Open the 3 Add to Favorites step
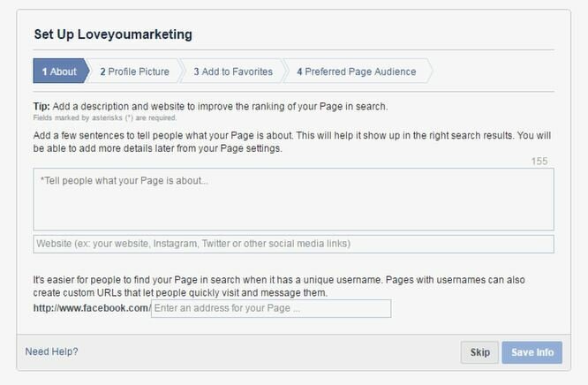Image resolution: width=588 pixels, height=385 pixels. tap(233, 72)
